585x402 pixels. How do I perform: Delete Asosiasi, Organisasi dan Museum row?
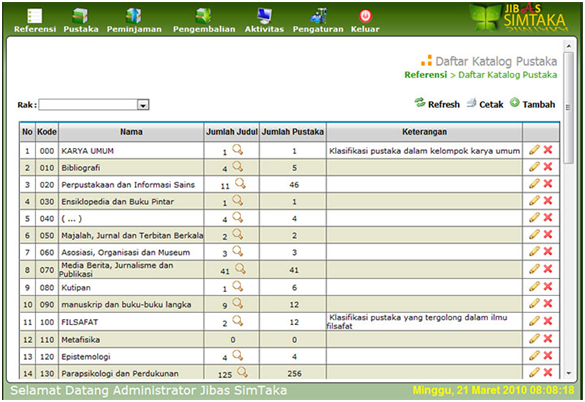coord(548,251)
